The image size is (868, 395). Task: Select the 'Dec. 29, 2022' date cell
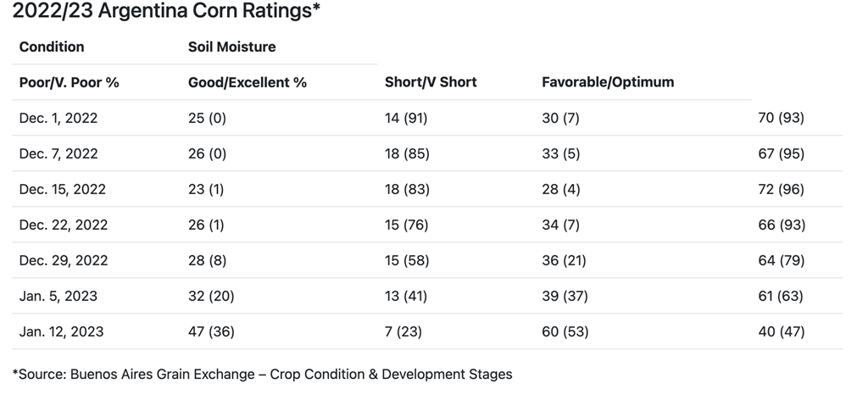point(62,260)
